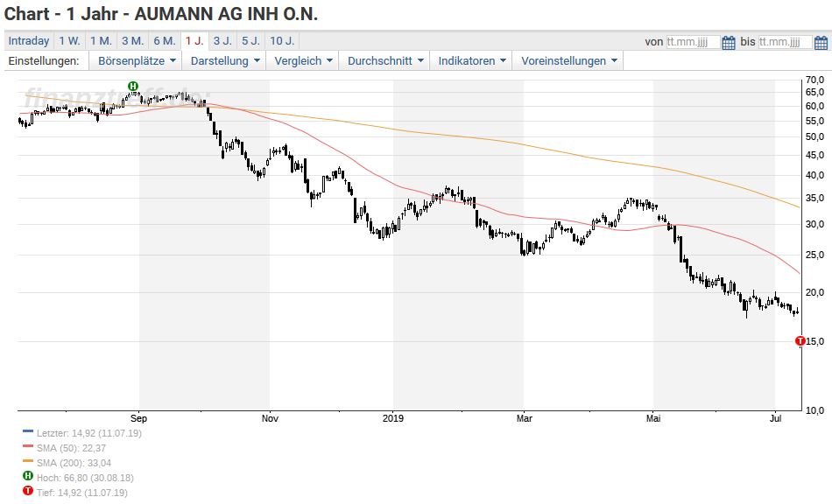Screen dimensions: 832x504
Task: Click the '35,0' price axis label
Action: coord(815,198)
